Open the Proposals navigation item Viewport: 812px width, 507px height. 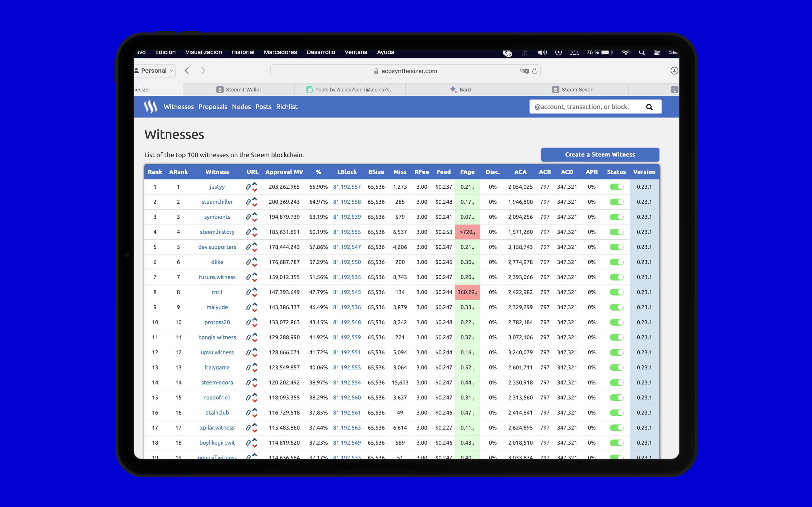pos(213,107)
